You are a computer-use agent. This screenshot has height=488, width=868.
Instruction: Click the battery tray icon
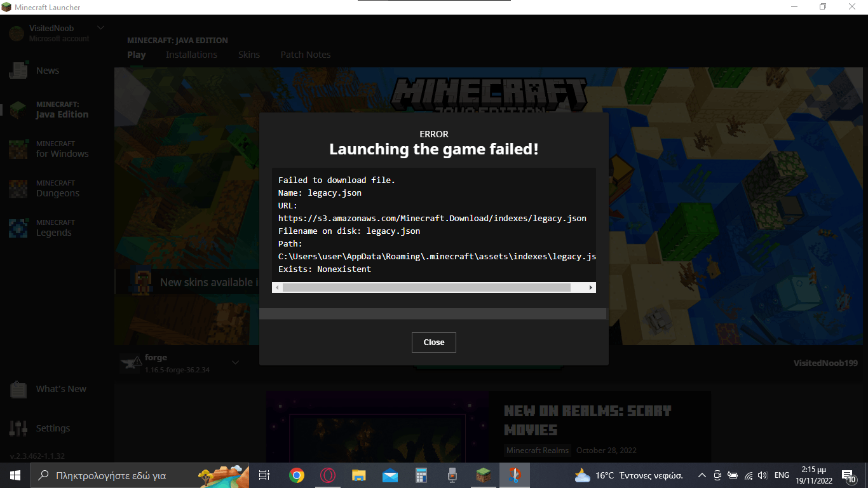coord(732,475)
